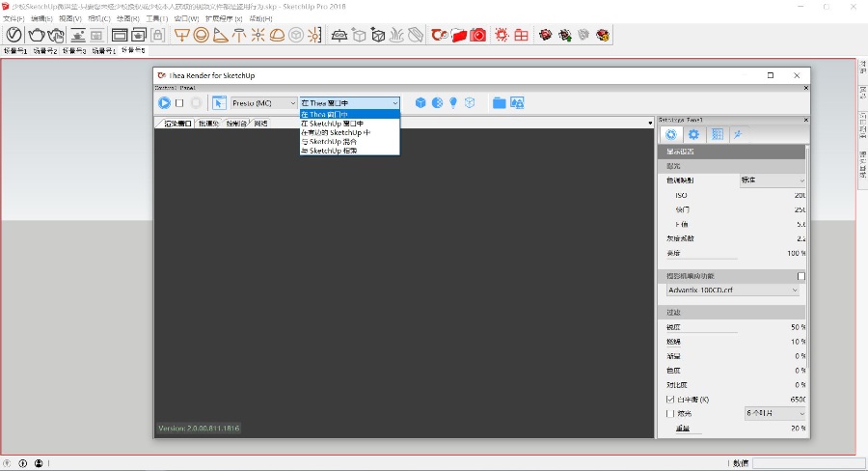The image size is (868, 471).
Task: Switch to the third console tab in Thea
Action: coord(236,124)
